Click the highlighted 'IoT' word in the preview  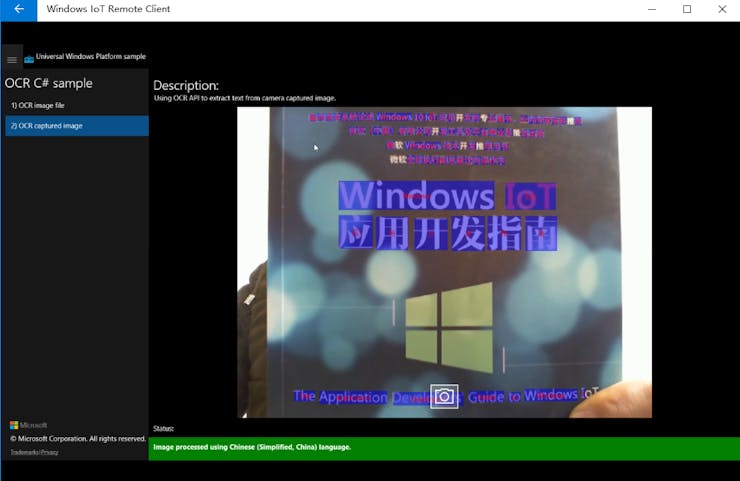(x=530, y=197)
